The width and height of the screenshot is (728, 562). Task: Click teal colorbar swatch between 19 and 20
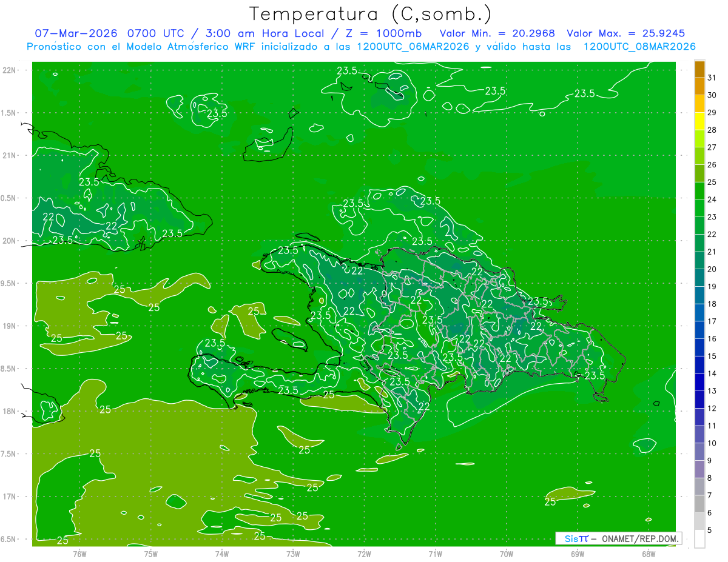(699, 278)
